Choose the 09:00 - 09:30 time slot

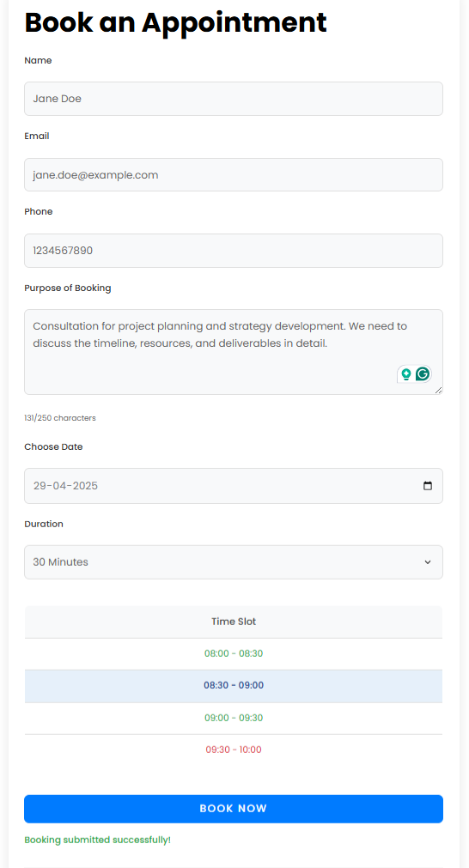point(234,718)
